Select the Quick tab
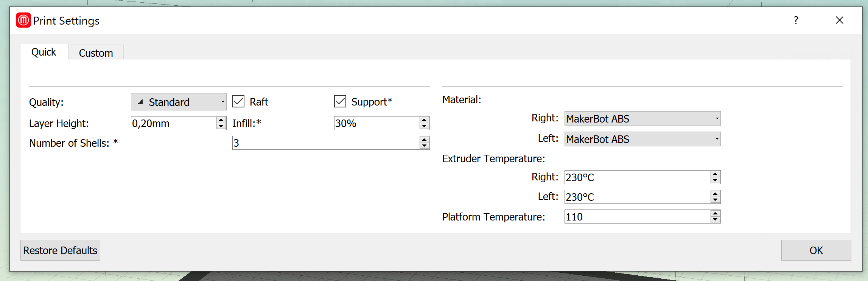Viewport: 868px width, 281px height. (x=44, y=52)
